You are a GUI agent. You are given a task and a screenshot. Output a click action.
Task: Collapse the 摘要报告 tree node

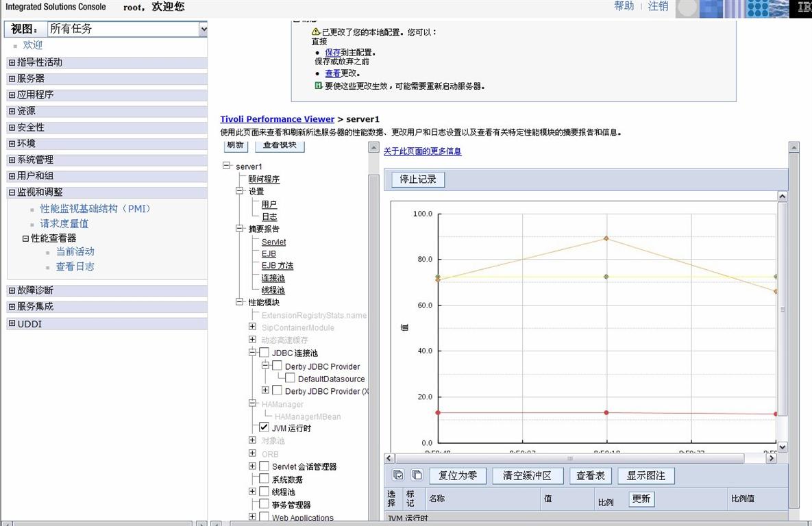(239, 228)
